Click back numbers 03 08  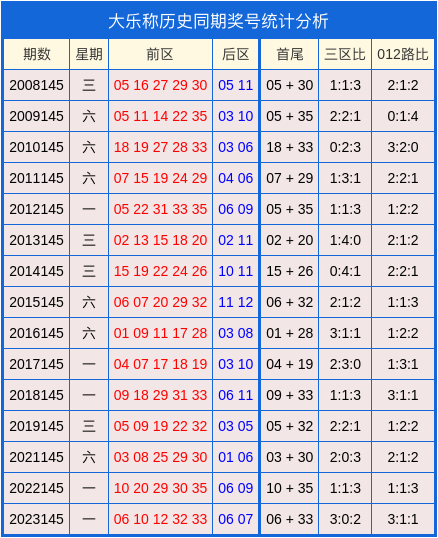coord(236,333)
